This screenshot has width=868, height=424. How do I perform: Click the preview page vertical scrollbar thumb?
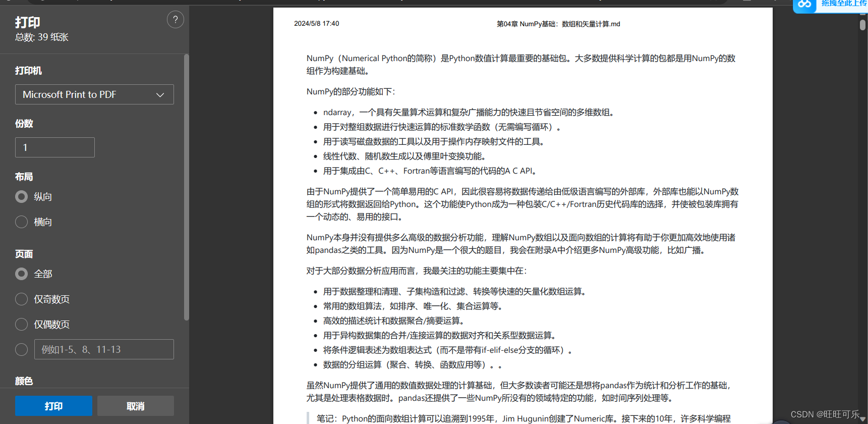coord(863,25)
